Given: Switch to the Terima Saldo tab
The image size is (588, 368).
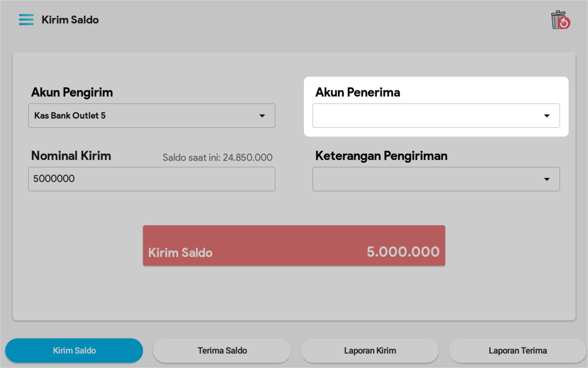Looking at the screenshot, I should click(222, 351).
